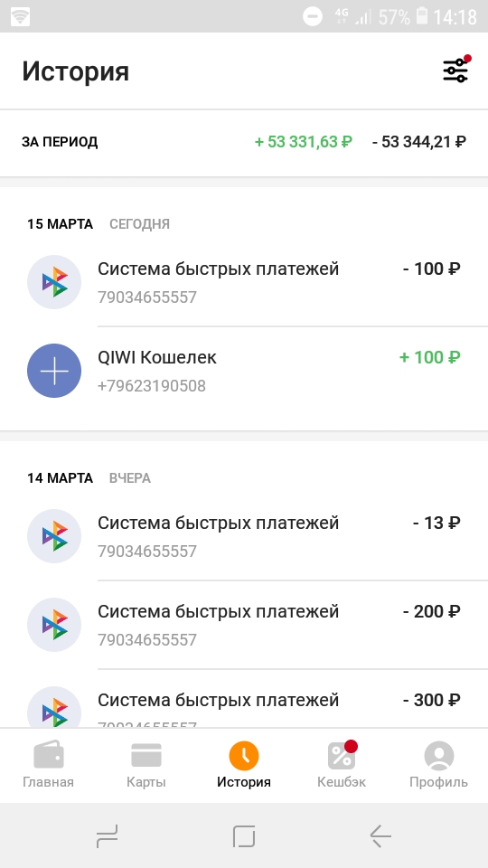Open the Главная wallet tab
Screen dimensions: 488x868
(48, 766)
